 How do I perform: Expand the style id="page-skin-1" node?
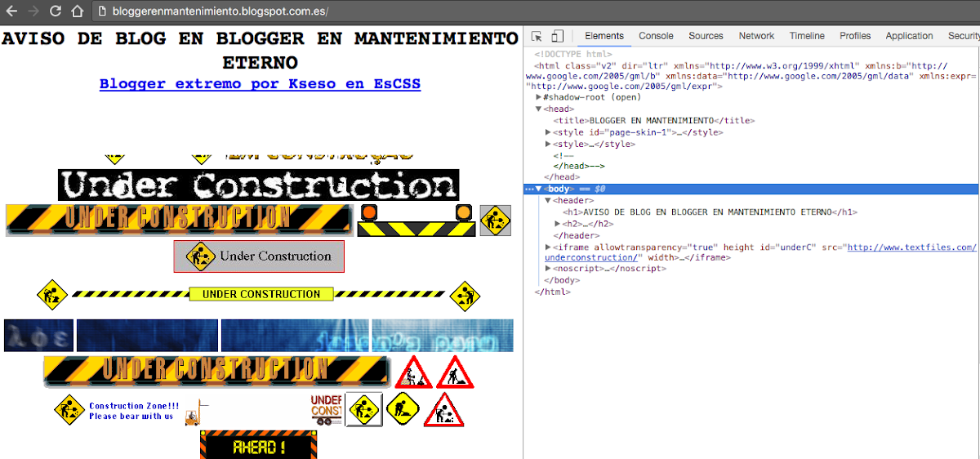pyautogui.click(x=548, y=132)
